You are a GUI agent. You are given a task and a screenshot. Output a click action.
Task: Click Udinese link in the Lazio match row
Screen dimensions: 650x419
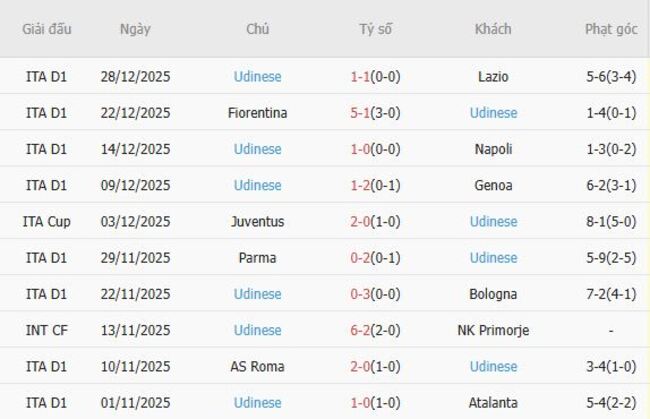click(x=257, y=76)
